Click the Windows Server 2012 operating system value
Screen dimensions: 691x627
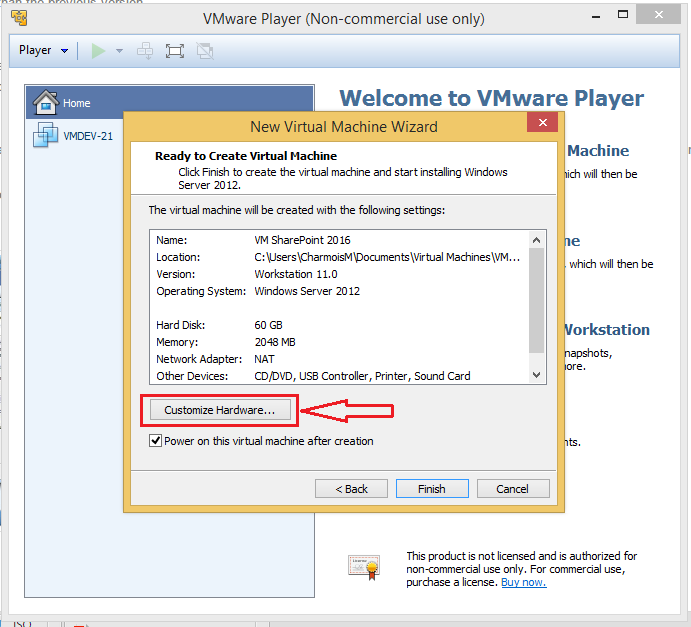point(307,291)
